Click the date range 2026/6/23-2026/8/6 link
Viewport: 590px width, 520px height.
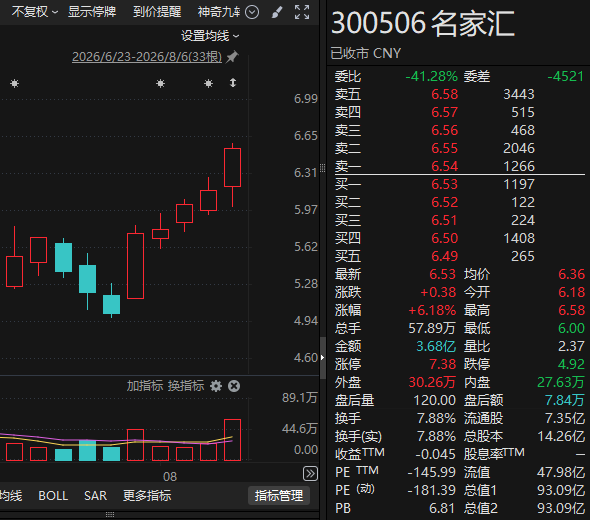pyautogui.click(x=147, y=57)
